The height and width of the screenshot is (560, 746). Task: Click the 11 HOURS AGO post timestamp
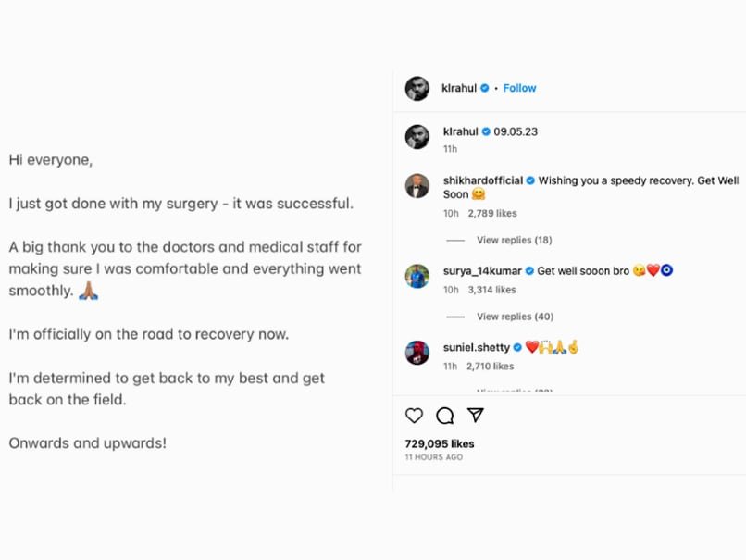(434, 457)
